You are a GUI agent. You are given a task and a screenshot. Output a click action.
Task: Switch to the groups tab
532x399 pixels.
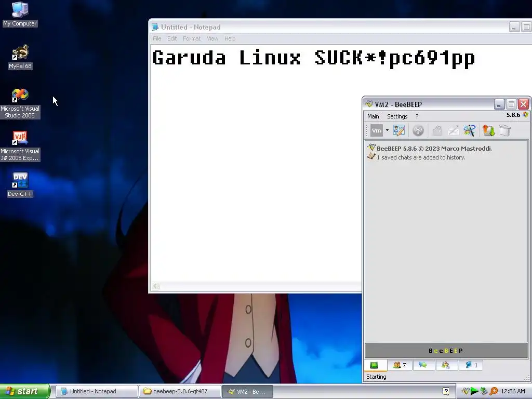coord(445,365)
